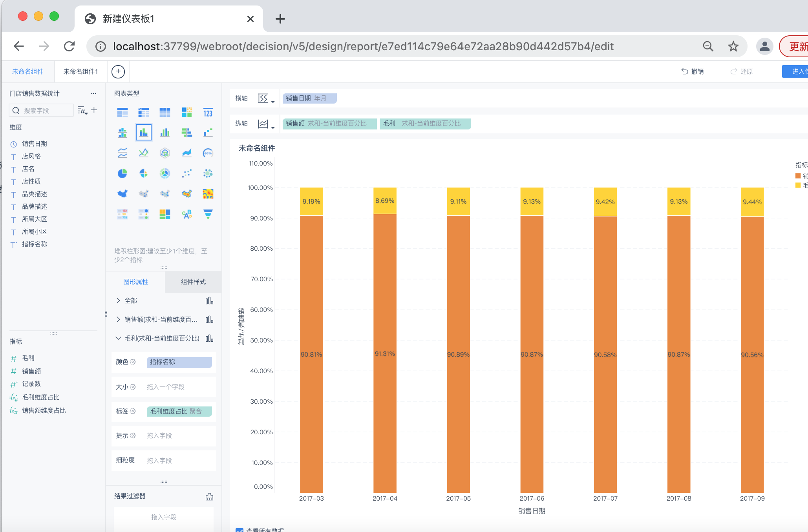This screenshot has height=532, width=808.
Task: Open the field sort and filter dropdown
Action: tap(82, 111)
